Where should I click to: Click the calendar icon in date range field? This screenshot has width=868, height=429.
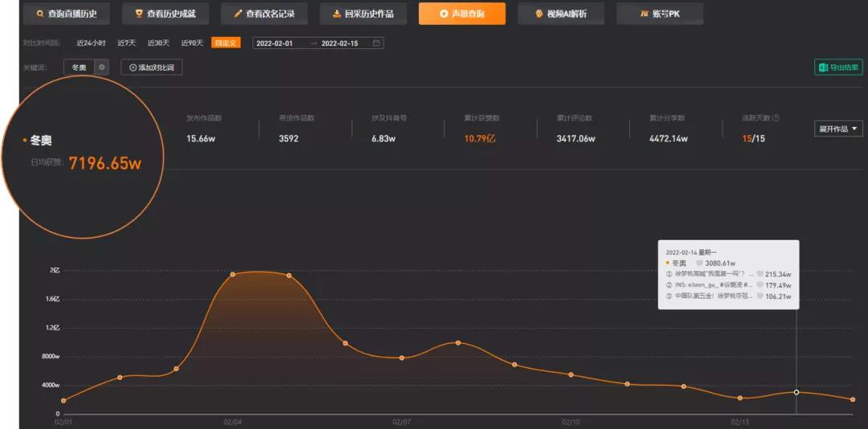pyautogui.click(x=376, y=43)
